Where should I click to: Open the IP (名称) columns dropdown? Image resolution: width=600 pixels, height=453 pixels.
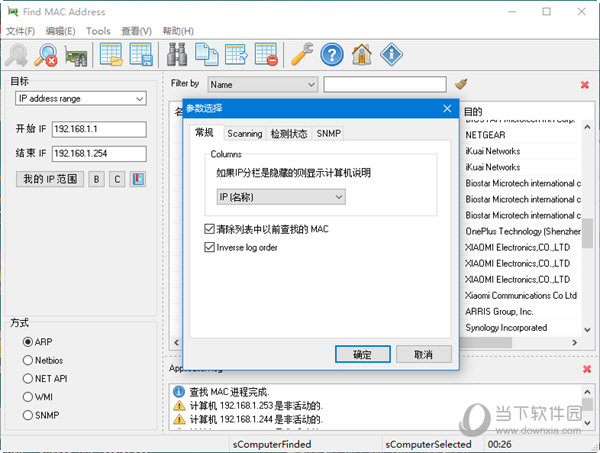[x=281, y=197]
